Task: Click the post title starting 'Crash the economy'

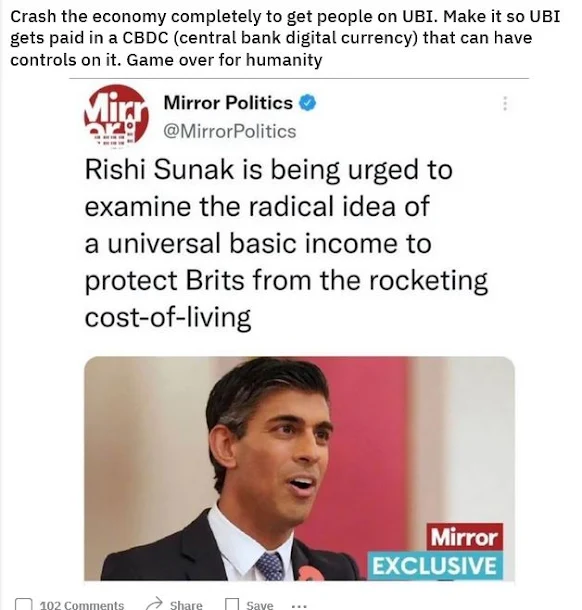Action: tap(285, 38)
